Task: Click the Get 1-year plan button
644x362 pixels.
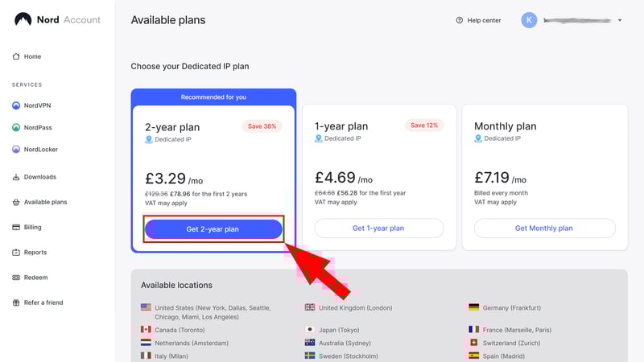Action: pos(379,228)
